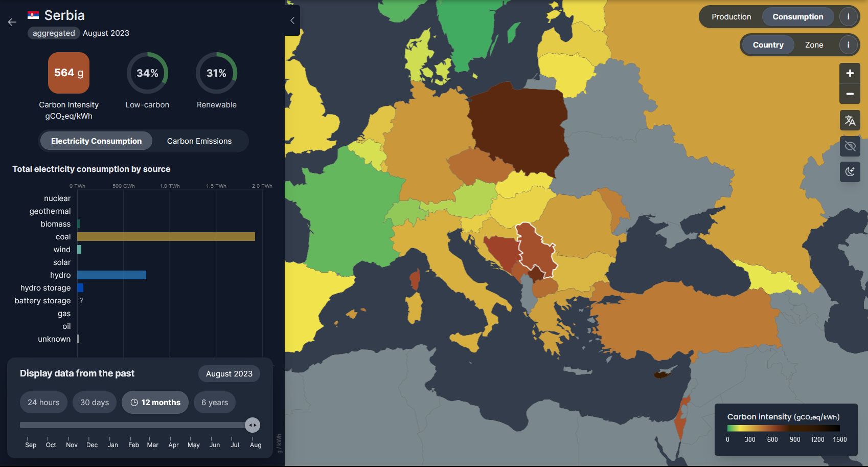Toggle the colorblind-friendly view
868x467 pixels.
coord(850,146)
